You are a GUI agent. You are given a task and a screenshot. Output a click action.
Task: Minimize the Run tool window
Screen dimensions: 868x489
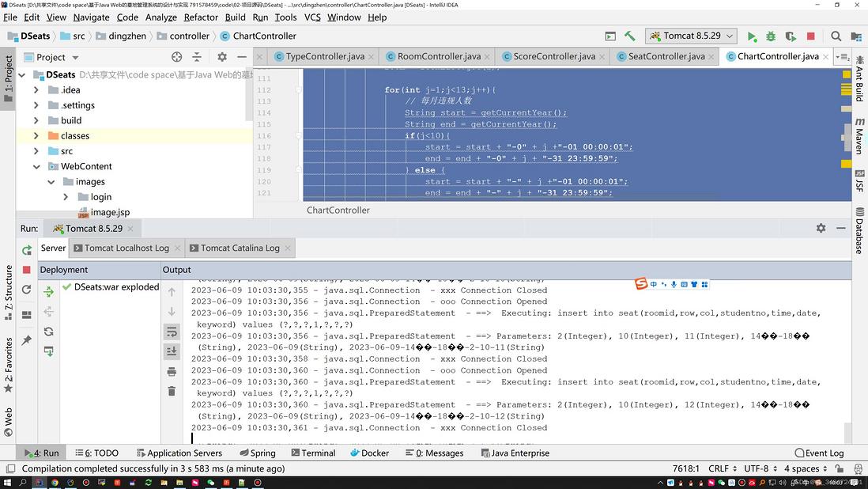(841, 228)
